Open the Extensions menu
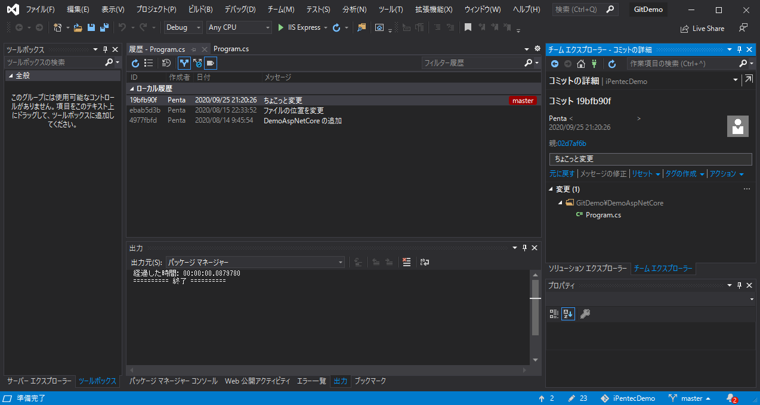Screen dimensions: 760x405 pos(434,10)
